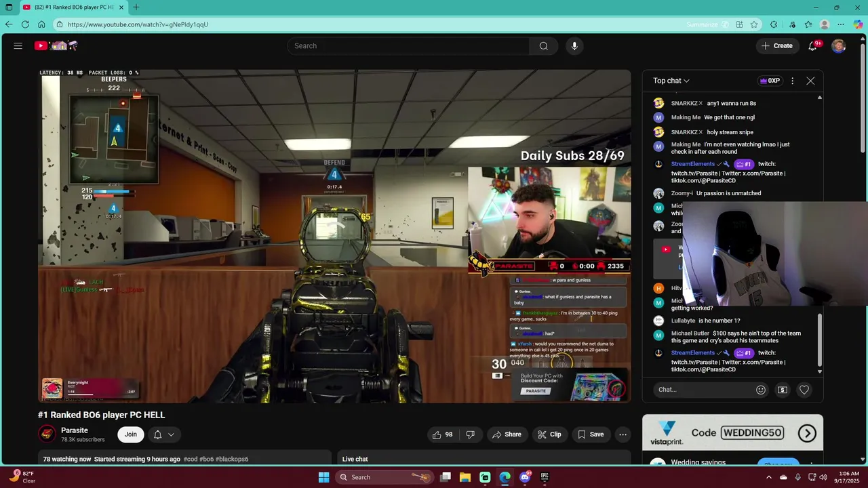
Task: Click the Join channel button
Action: (131, 434)
